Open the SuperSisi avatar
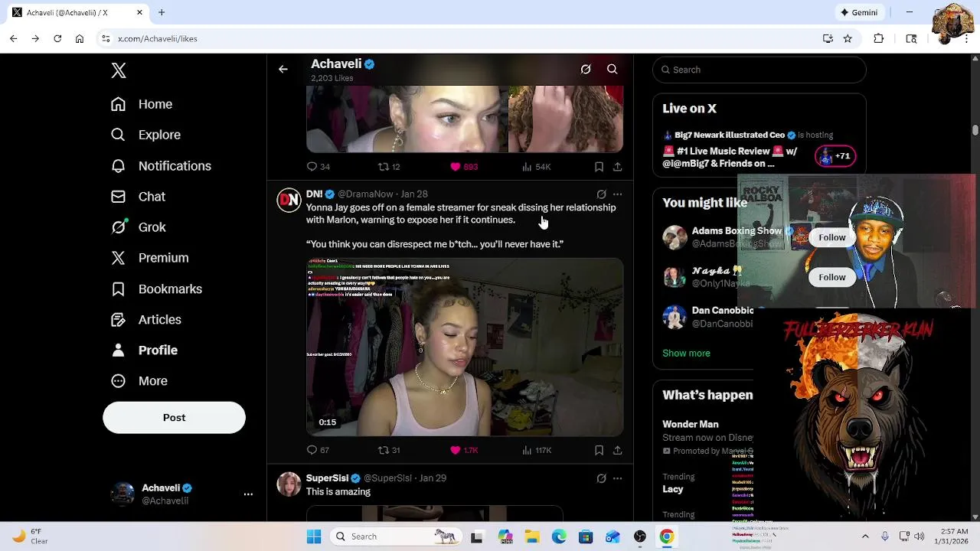The width and height of the screenshot is (980, 551). (289, 484)
